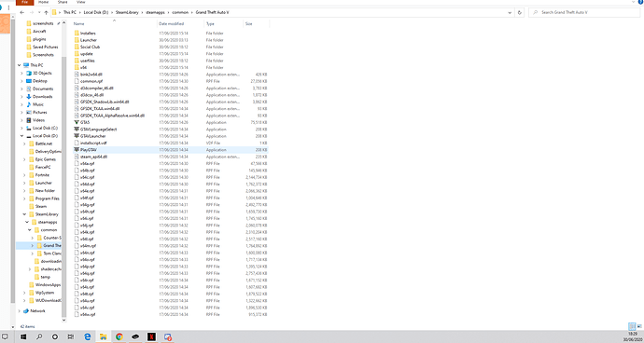The height and width of the screenshot is (343, 644).
Task: Expand the 3D Objects tree node
Action: coord(21,73)
